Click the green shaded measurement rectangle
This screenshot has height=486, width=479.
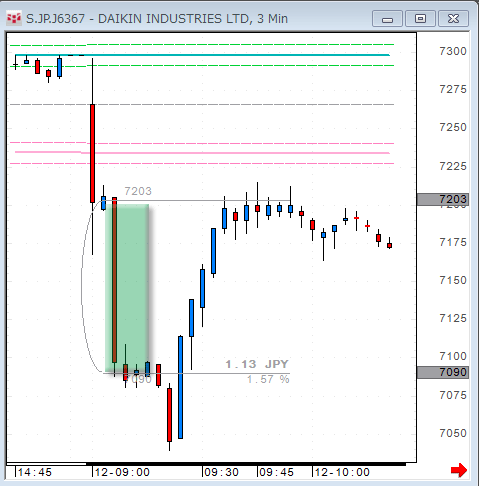point(127,288)
